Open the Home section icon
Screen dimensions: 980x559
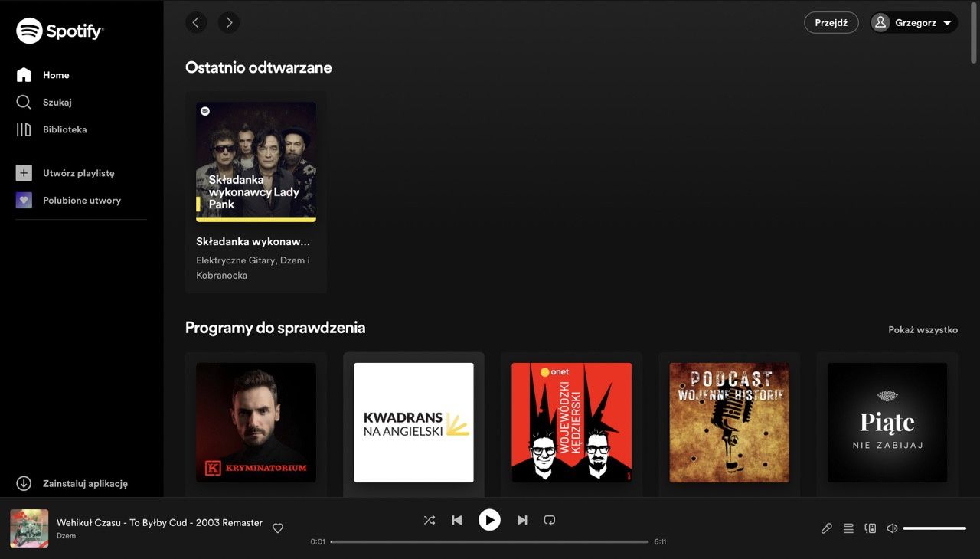24,75
